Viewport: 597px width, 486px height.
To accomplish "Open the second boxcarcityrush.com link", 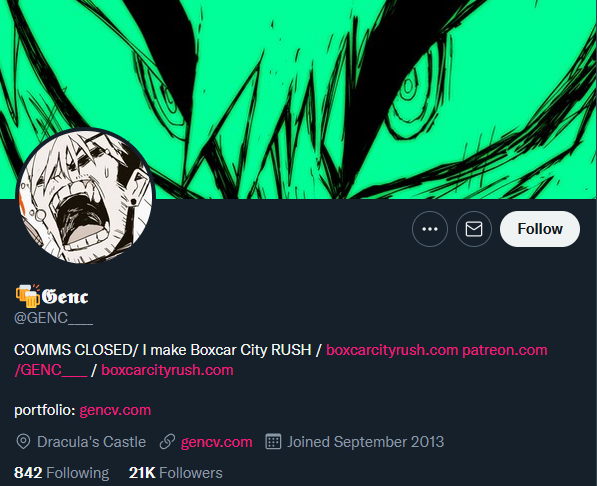I will pyautogui.click(x=167, y=370).
